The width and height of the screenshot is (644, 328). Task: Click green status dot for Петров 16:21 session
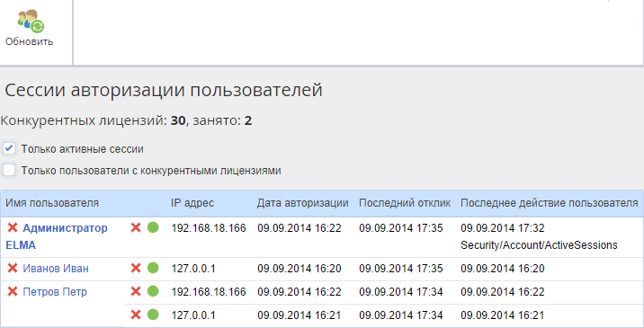point(153,315)
